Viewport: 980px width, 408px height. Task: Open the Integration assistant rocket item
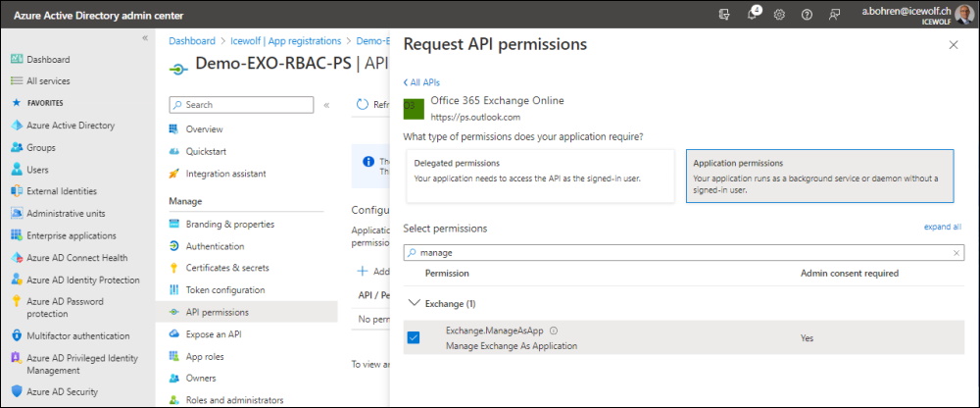point(225,174)
